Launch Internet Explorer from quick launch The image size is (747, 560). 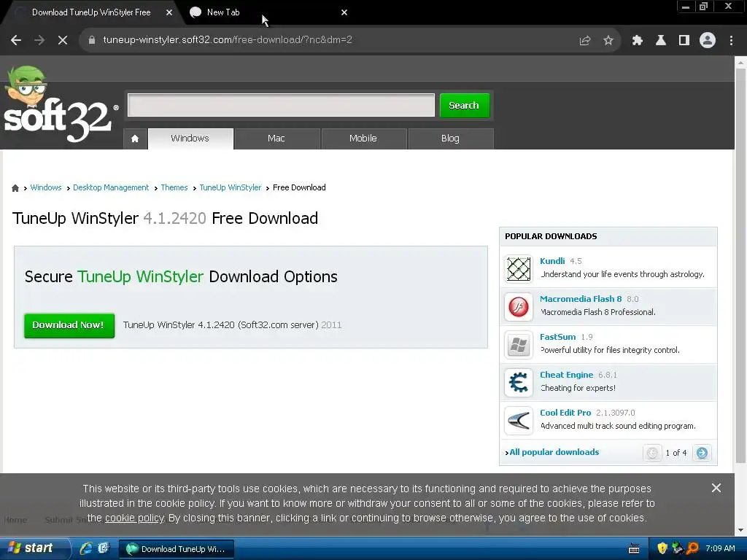pyautogui.click(x=86, y=548)
